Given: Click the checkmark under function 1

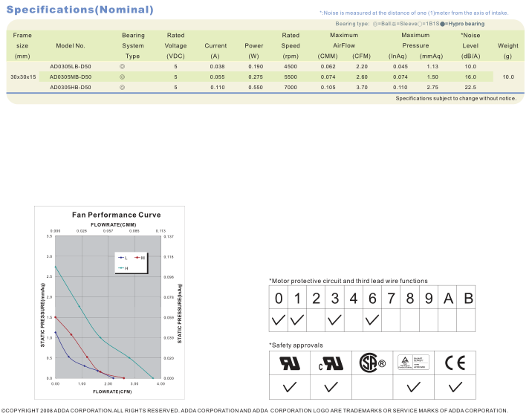Looking at the screenshot, I should click(297, 319).
